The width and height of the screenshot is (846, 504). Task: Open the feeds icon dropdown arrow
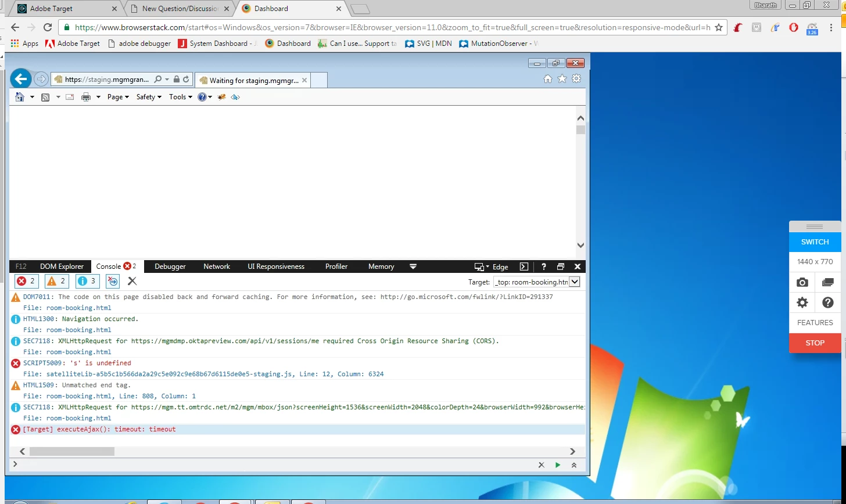[x=58, y=97]
